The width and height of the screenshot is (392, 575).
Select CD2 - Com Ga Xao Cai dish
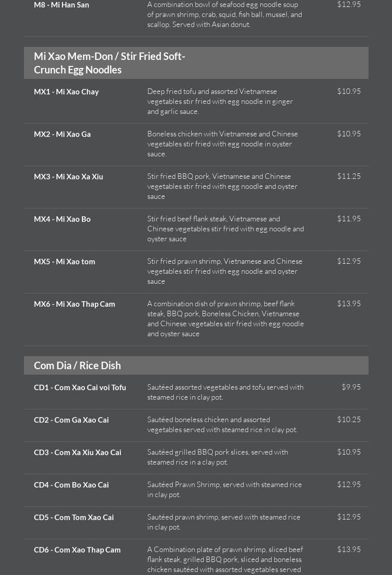[x=71, y=420]
